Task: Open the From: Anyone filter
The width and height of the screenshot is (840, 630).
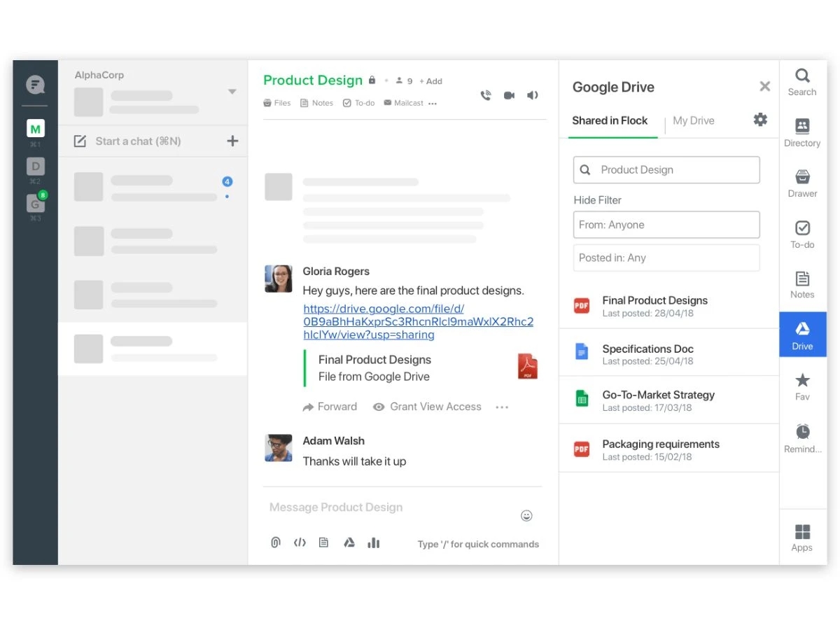Action: click(666, 225)
